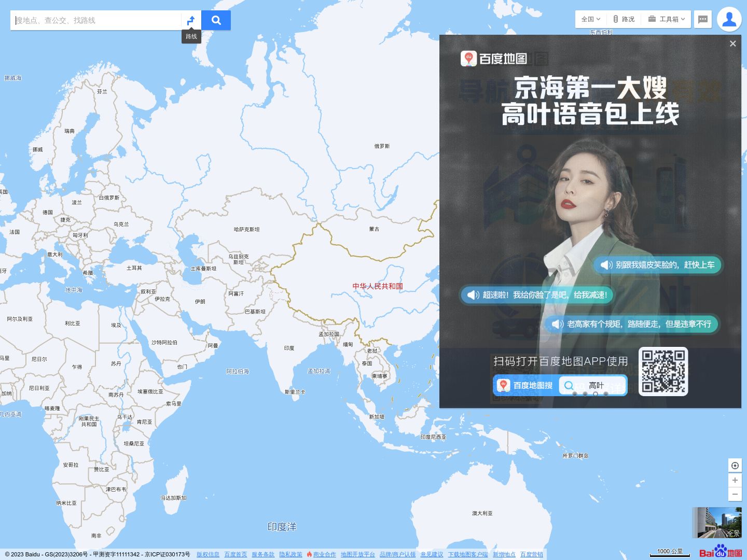This screenshot has width=747, height=560.
Task: Open the 隐私政策 footer link
Action: tap(290, 554)
